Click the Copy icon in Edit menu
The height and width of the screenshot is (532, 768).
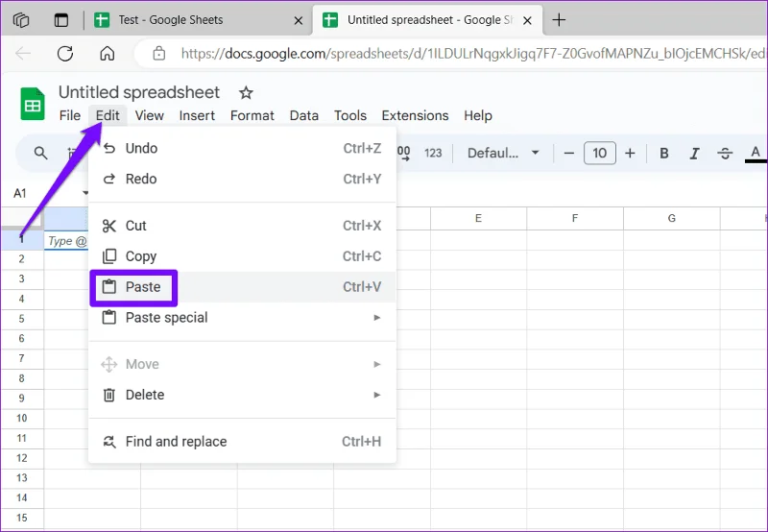(x=109, y=256)
